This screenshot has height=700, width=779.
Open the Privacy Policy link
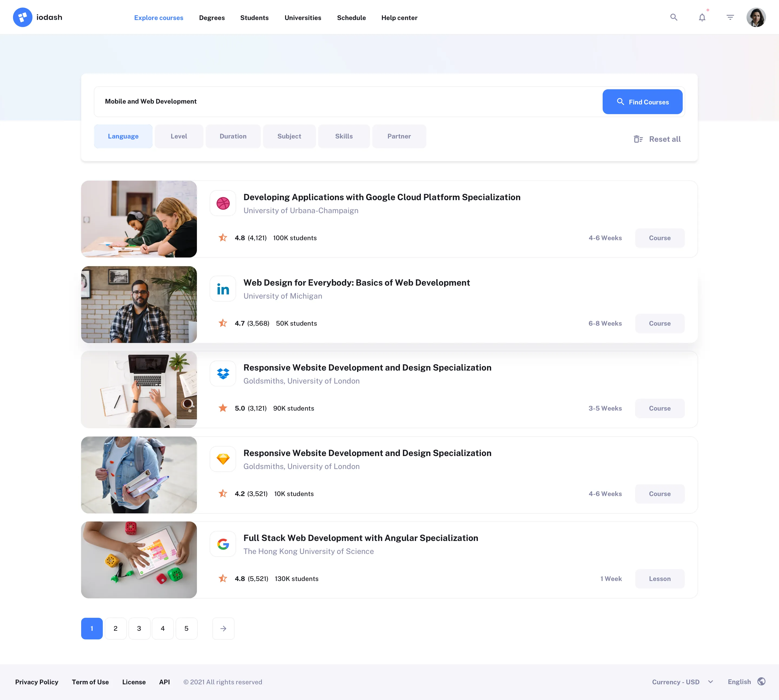(37, 682)
